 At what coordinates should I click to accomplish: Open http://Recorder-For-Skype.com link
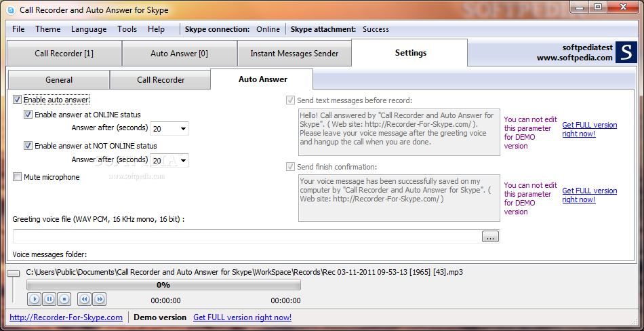pos(66,317)
